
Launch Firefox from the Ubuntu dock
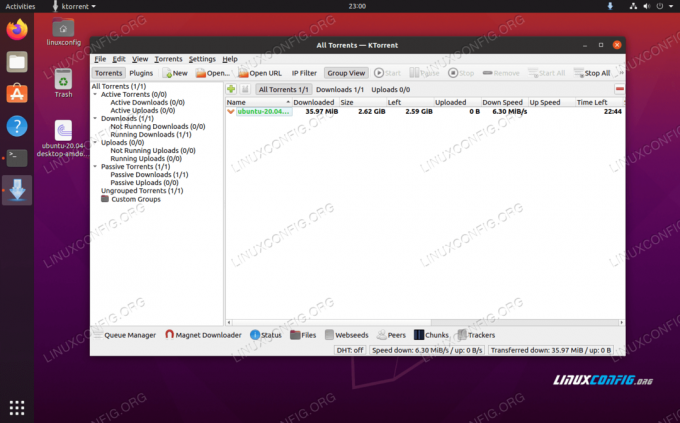17,30
